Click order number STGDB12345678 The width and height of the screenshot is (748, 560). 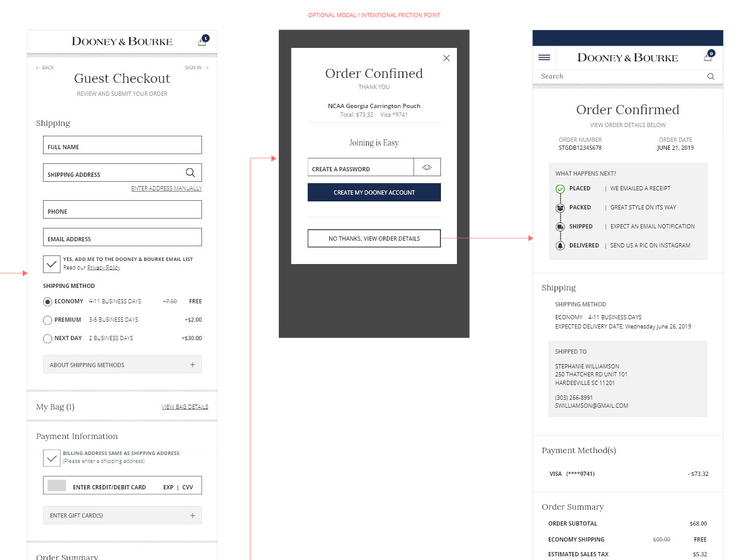coord(580,148)
